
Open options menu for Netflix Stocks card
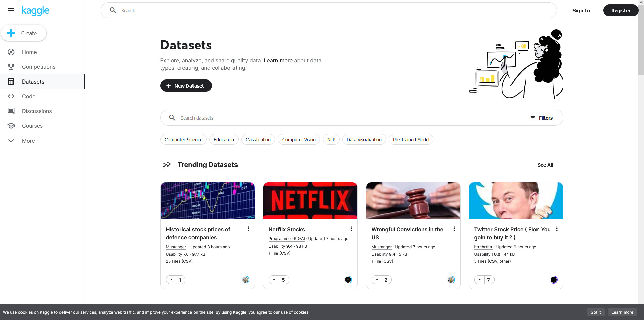(351, 229)
